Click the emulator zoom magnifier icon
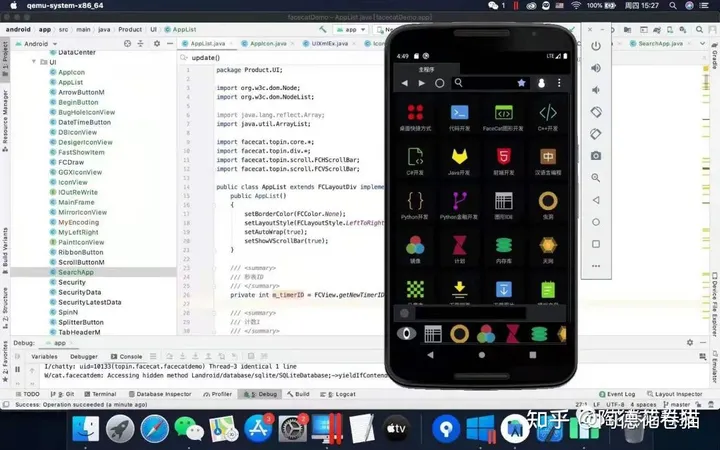The image size is (720, 450). tap(596, 177)
